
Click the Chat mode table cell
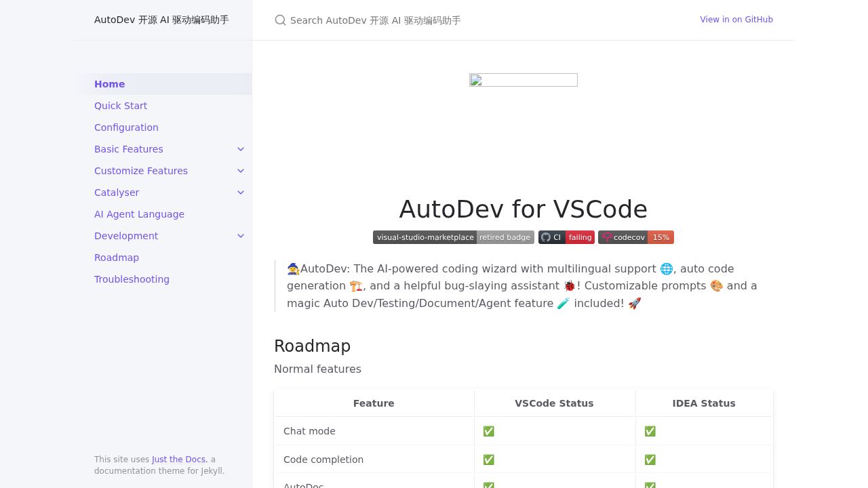(374, 431)
